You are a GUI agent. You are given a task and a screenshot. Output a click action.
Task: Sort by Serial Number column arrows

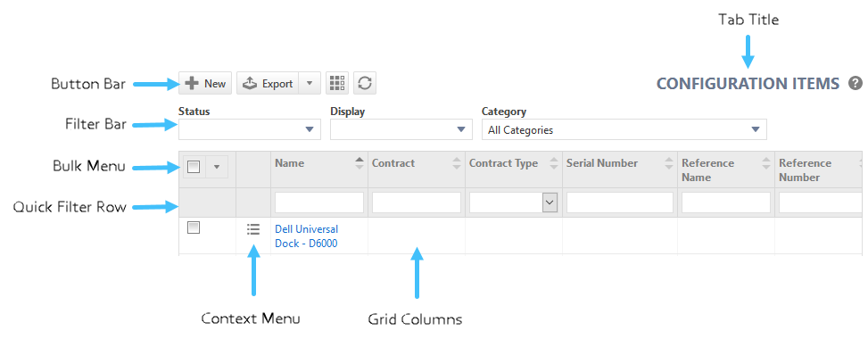(669, 163)
